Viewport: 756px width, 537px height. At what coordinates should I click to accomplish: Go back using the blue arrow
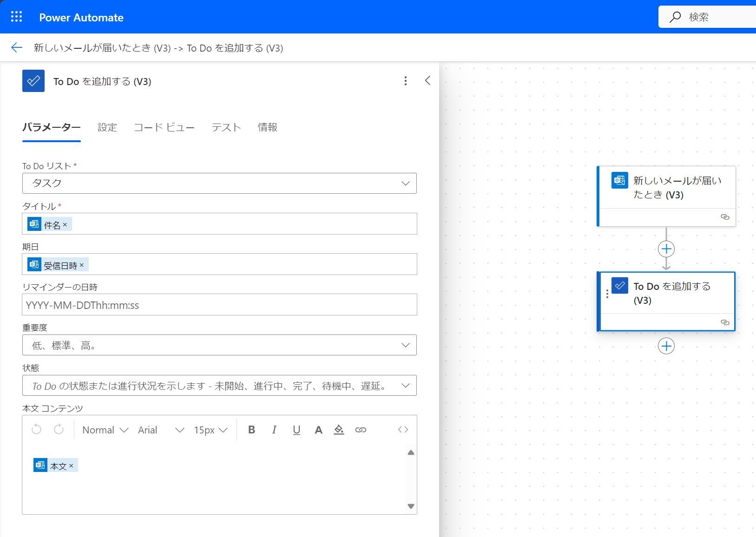tap(17, 47)
